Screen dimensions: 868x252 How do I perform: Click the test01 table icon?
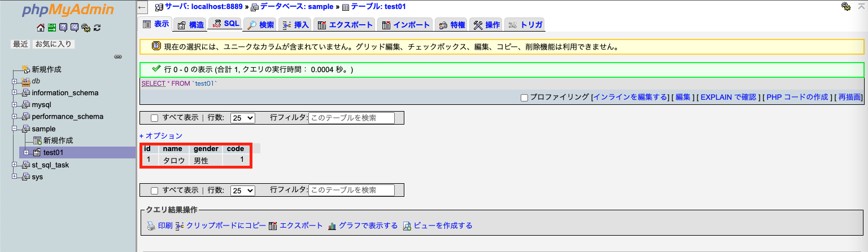pyautogui.click(x=37, y=153)
